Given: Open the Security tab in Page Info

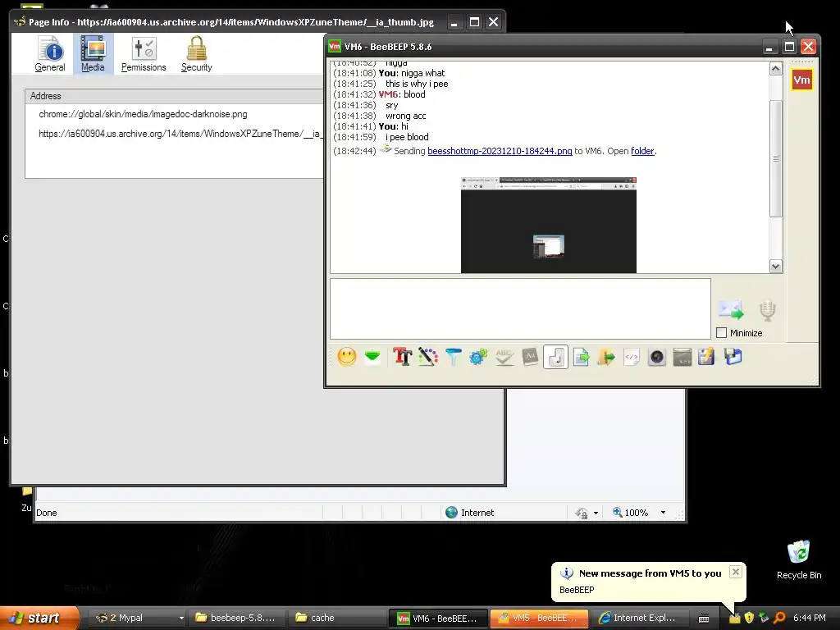Looking at the screenshot, I should tap(197, 53).
